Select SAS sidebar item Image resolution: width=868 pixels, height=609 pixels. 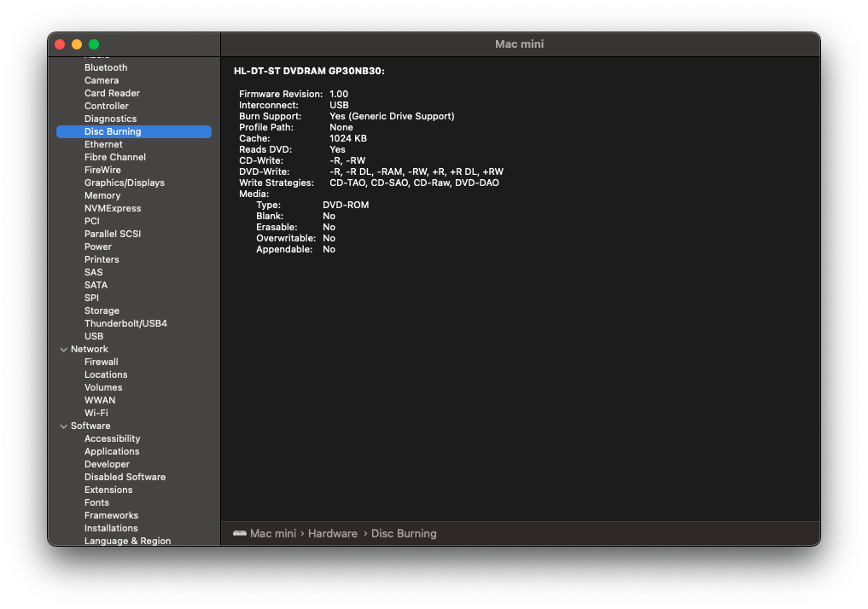94,272
